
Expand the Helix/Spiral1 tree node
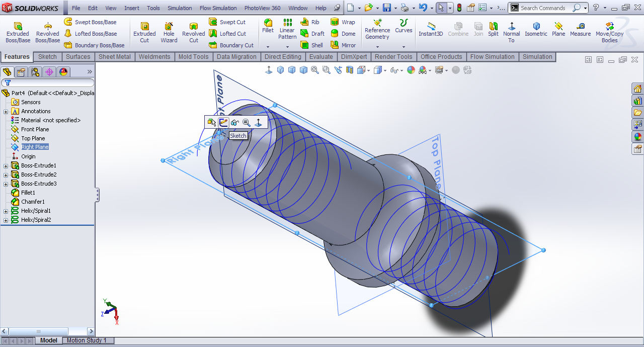coord(6,211)
